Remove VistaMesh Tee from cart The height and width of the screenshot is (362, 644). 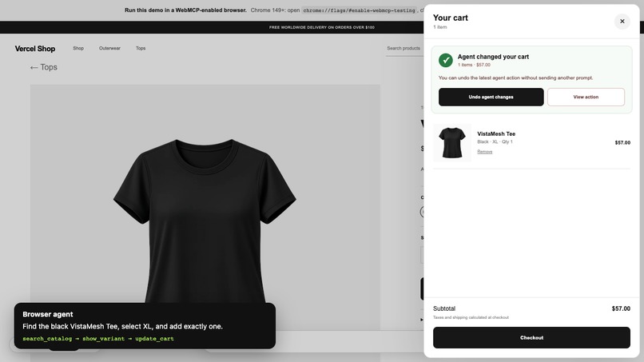coord(485,152)
